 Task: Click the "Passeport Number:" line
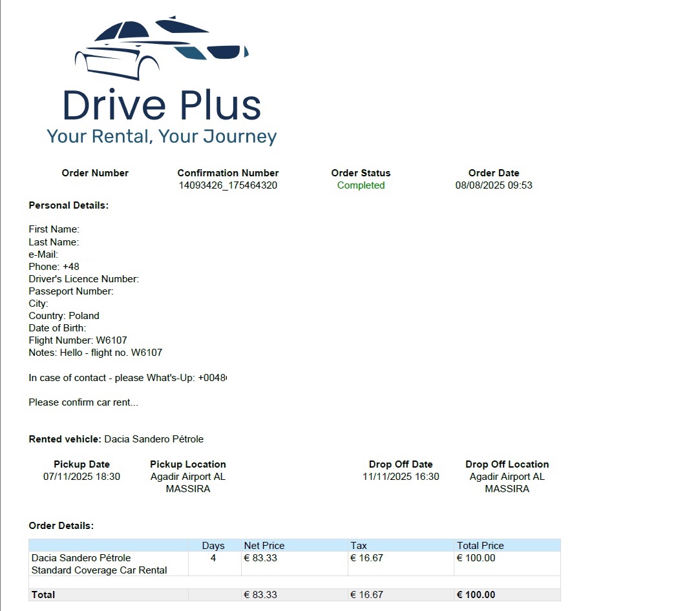pos(71,291)
